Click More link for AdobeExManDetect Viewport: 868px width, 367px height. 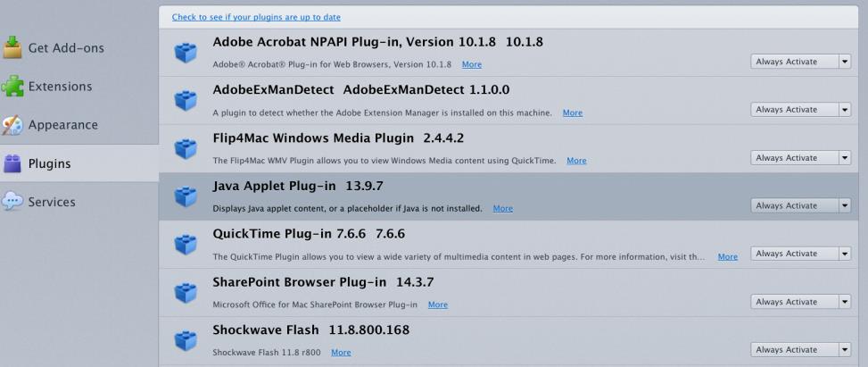coord(573,113)
